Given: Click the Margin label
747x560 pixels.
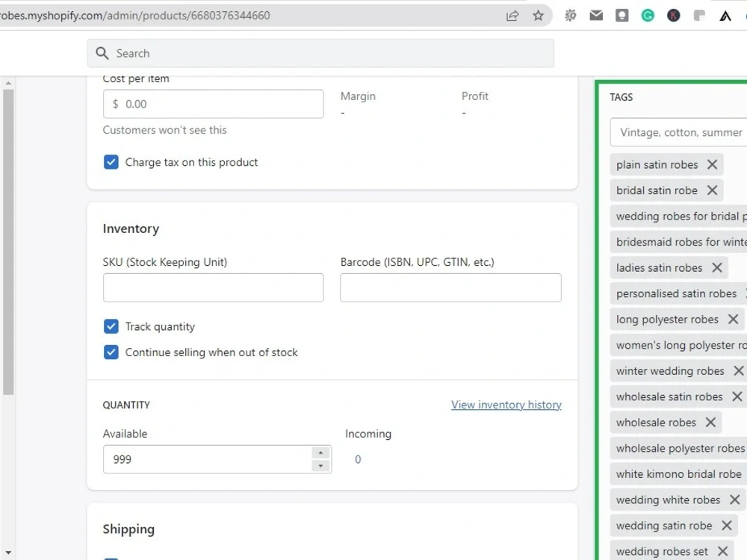Looking at the screenshot, I should click(x=358, y=96).
